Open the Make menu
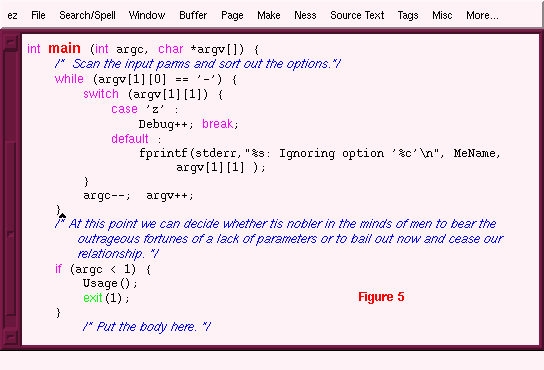544x370 pixels. point(269,15)
